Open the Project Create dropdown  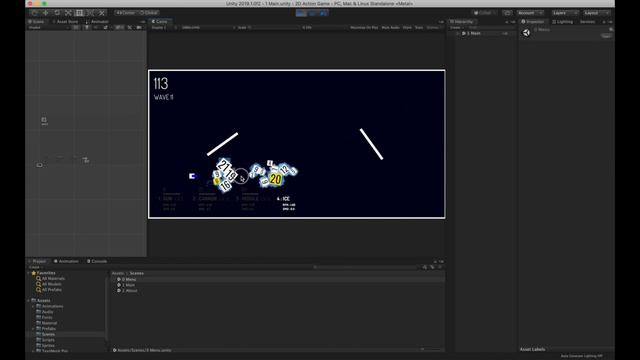(x=36, y=267)
